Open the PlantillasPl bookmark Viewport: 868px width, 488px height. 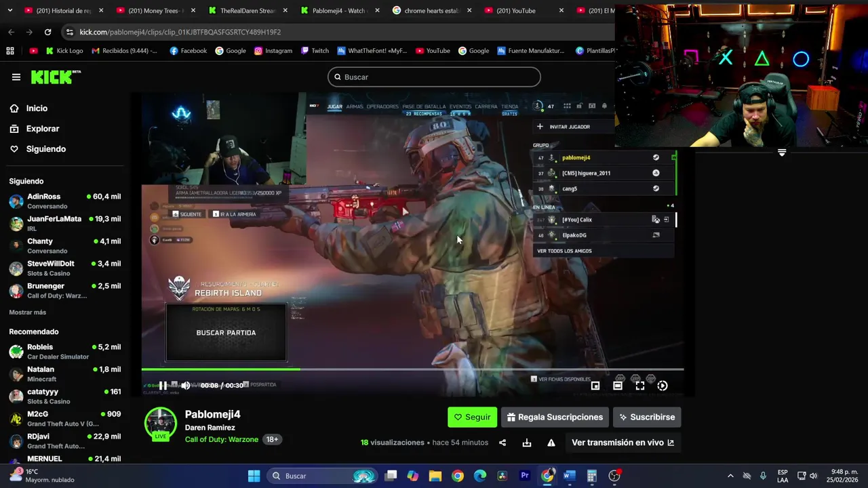pos(596,51)
